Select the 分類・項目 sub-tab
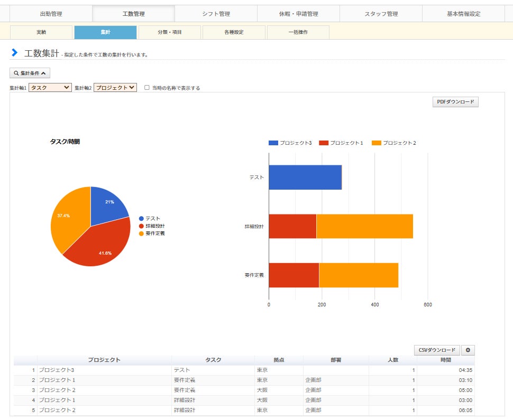The height and width of the screenshot is (420, 513). coord(169,32)
